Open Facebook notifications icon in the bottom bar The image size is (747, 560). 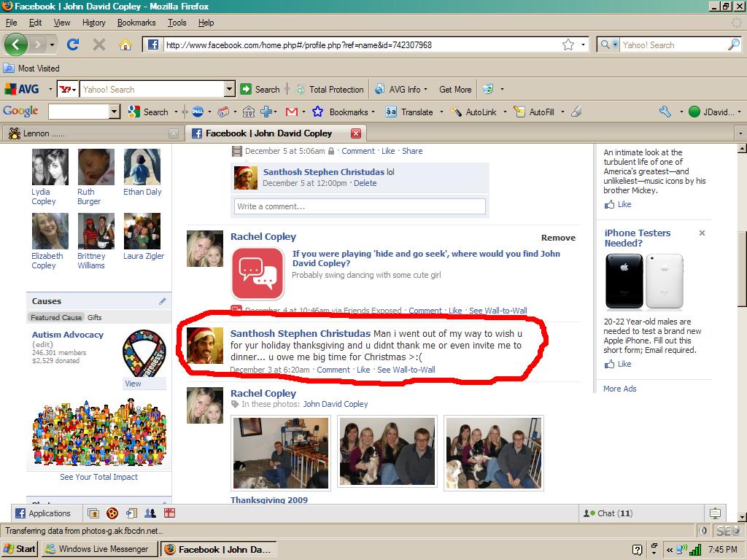click(715, 513)
